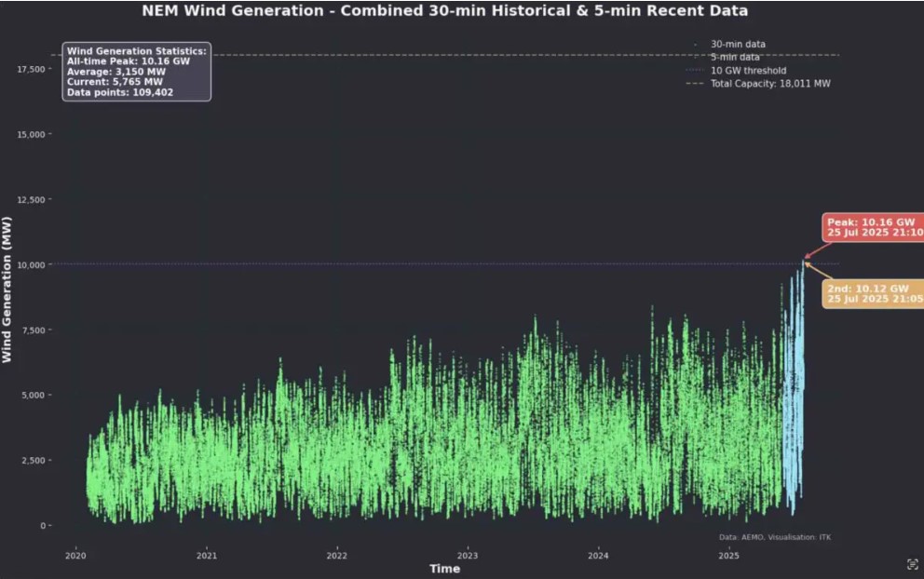Click the 15,000 y-axis tick label

[32, 134]
